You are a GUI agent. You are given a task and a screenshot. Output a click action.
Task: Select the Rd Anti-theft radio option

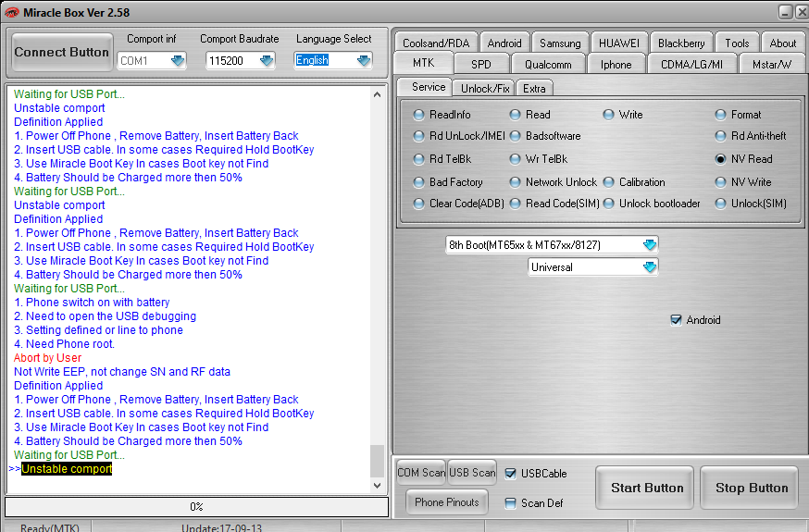point(721,136)
